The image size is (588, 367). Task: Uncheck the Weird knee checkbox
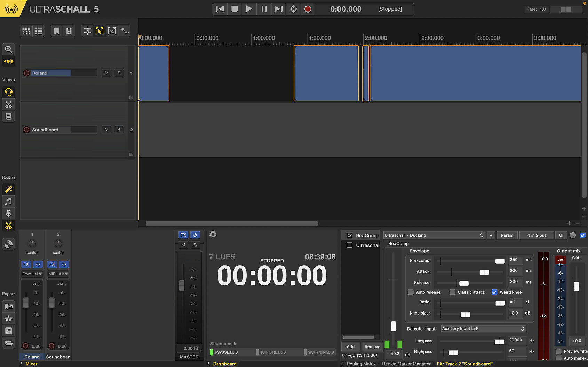pyautogui.click(x=494, y=292)
